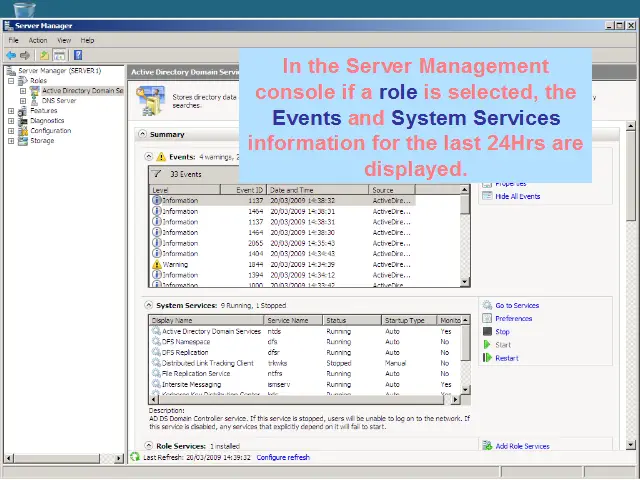
Task: Click the gear icon beside DFS Namespace service
Action: [x=156, y=341]
